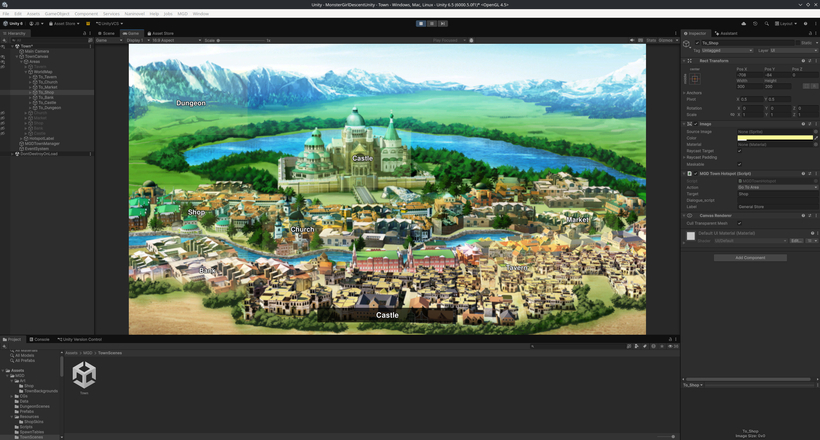Click the Add Component button
This screenshot has width=820, height=440.
click(750, 257)
